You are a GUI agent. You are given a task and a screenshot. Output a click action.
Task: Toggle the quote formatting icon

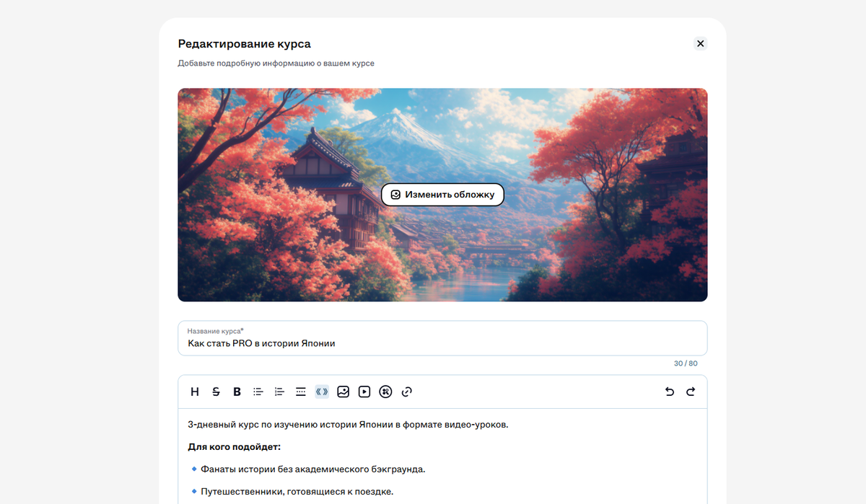[322, 392]
